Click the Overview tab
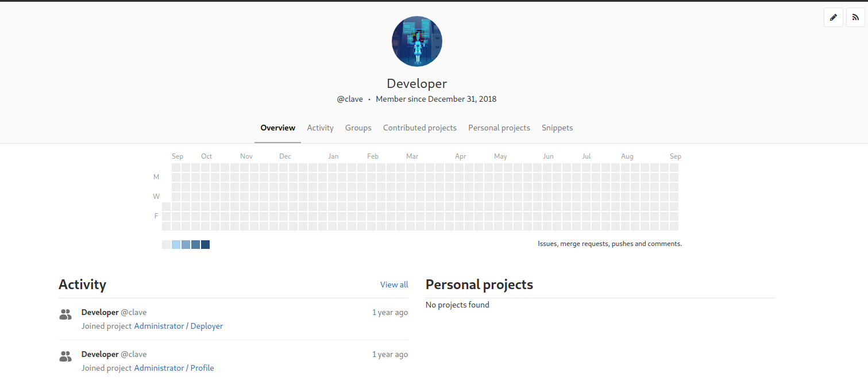The height and width of the screenshot is (388, 868). pyautogui.click(x=277, y=128)
